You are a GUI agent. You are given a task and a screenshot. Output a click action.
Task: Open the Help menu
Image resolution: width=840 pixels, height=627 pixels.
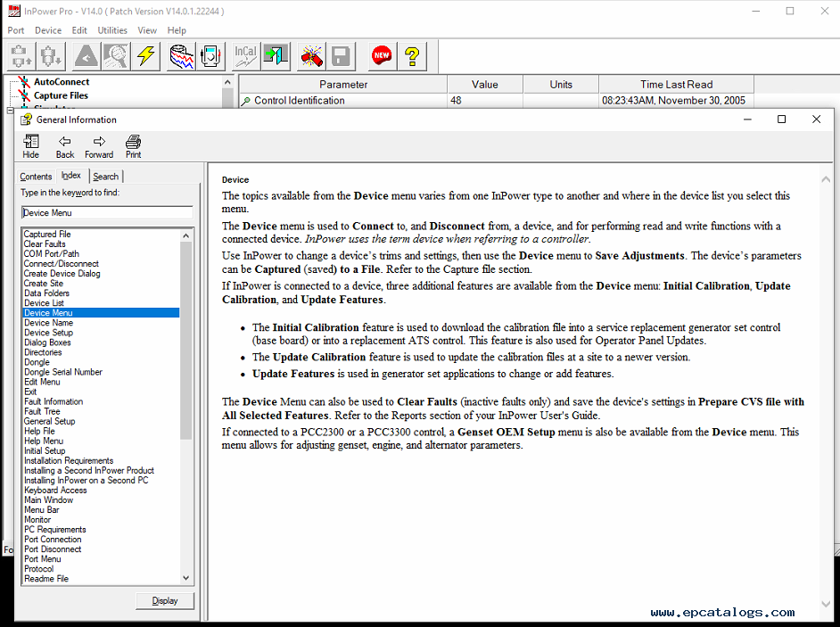[177, 30]
